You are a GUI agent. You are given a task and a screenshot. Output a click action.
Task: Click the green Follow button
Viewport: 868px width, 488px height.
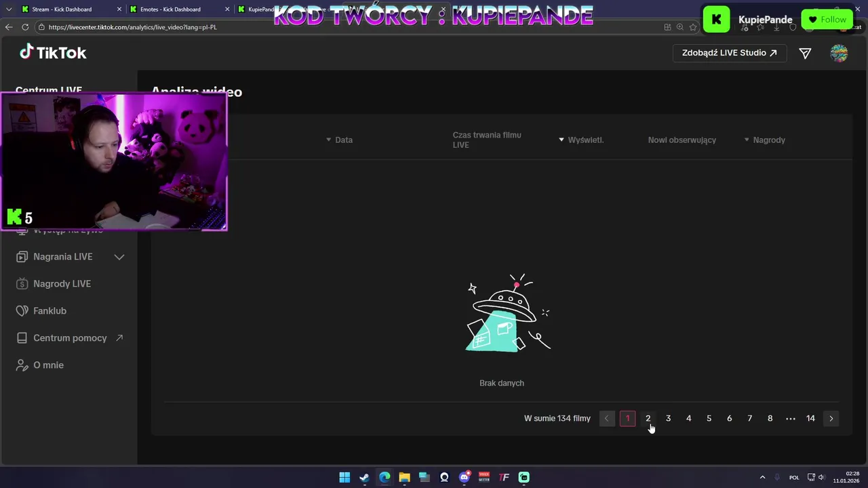click(x=827, y=20)
